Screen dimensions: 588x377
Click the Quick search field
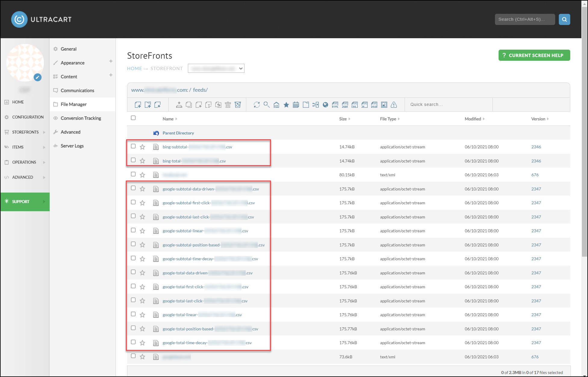coord(449,104)
